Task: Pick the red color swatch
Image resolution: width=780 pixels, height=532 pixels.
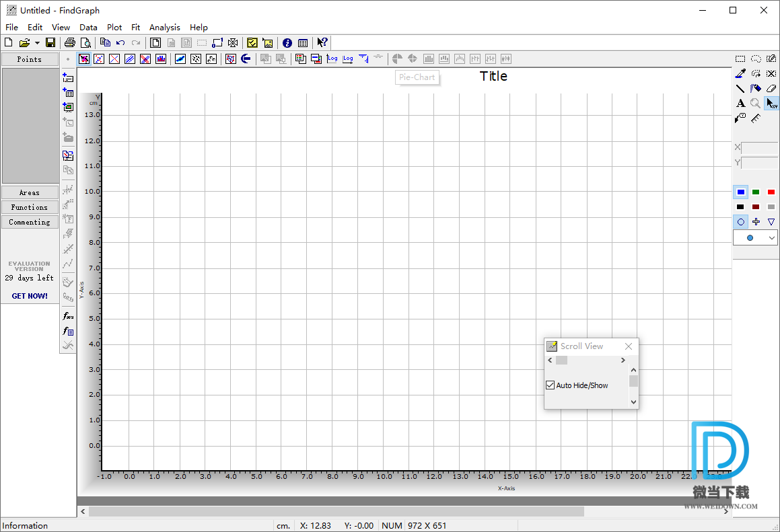Action: (771, 192)
